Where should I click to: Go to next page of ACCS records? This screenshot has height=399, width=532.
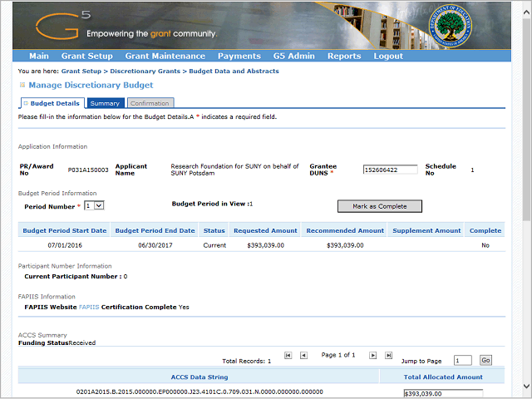373,355
